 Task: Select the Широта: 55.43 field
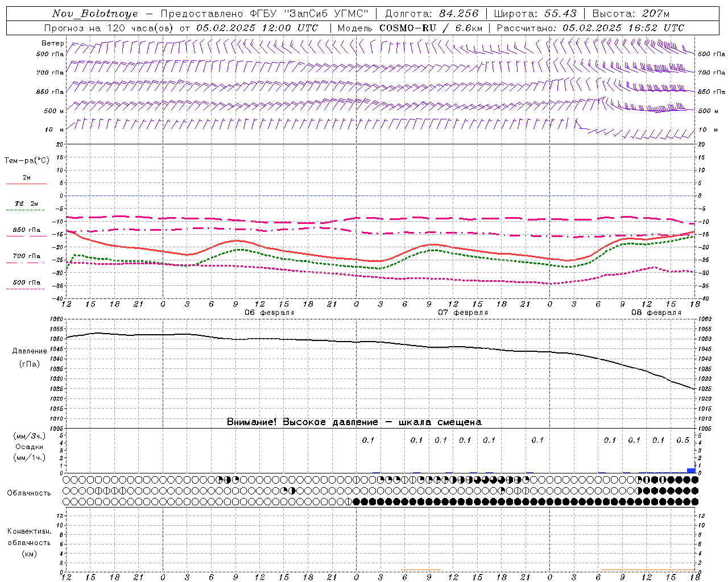[535, 14]
